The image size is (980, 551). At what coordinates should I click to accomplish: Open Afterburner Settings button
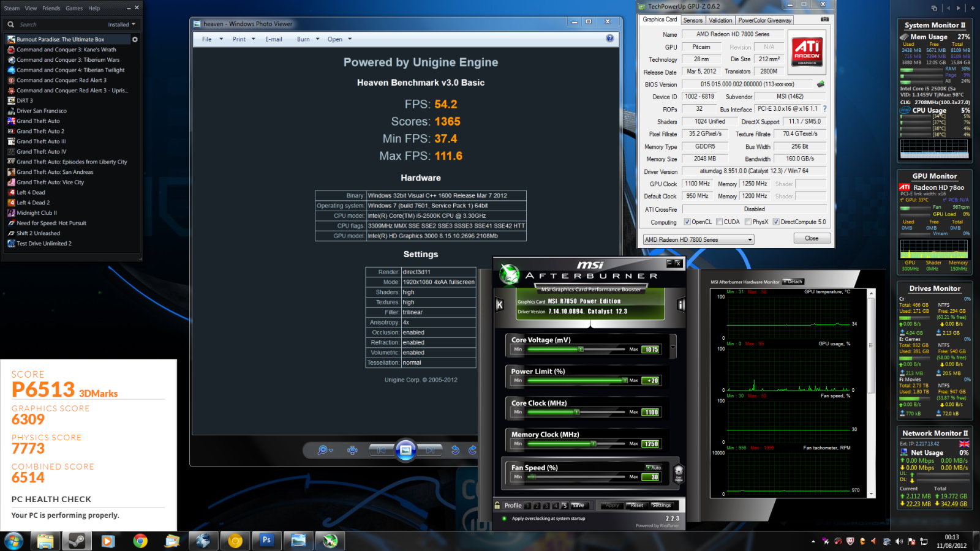661,506
